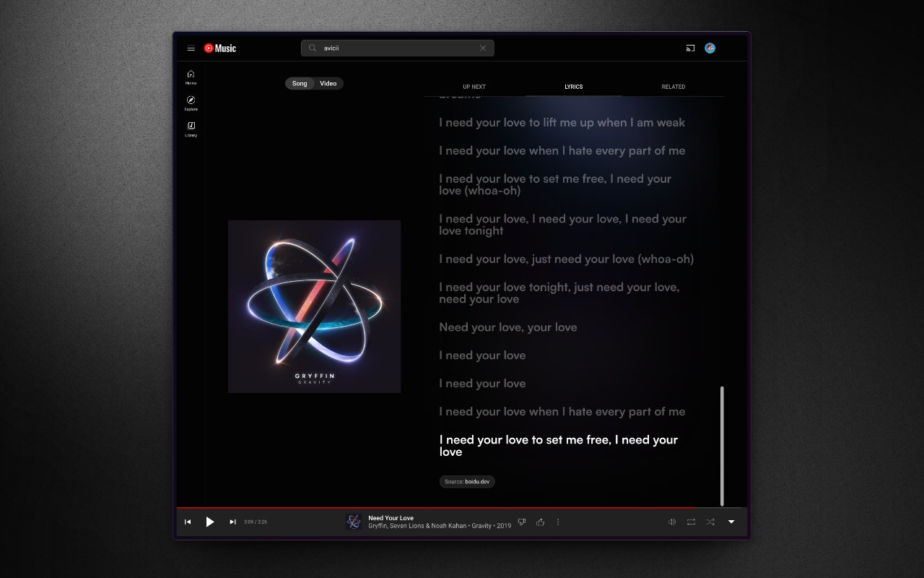This screenshot has height=578, width=924.
Task: Click the 3:09 / 3:26 time display
Action: [256, 522]
